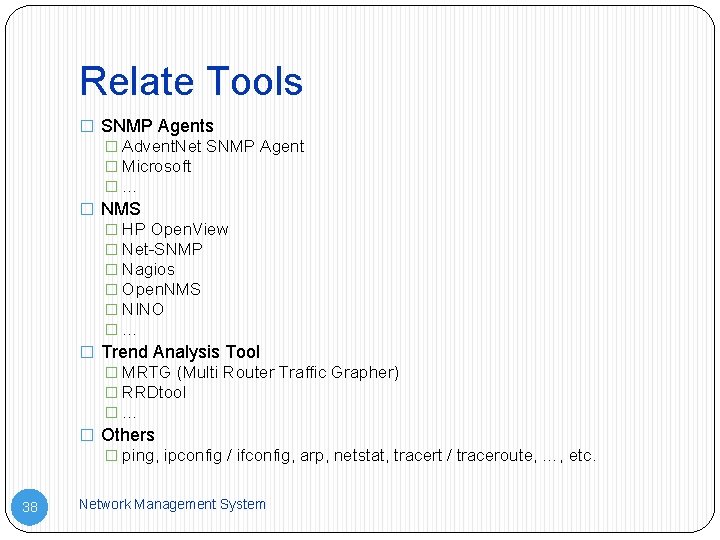
Task: Click the "Open.NMS" entry
Action: 161,289
